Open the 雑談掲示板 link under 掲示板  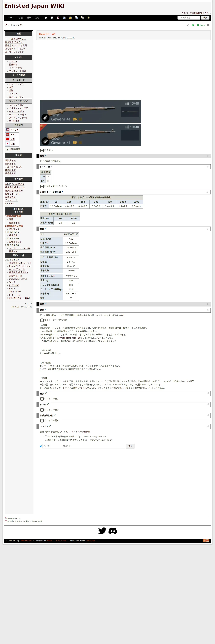click(x=11, y=161)
